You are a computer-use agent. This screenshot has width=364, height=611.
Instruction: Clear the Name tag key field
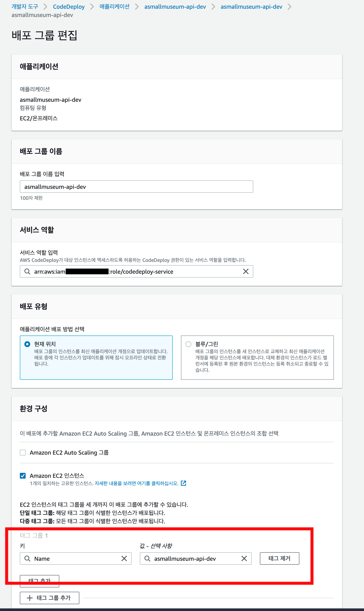click(x=124, y=558)
